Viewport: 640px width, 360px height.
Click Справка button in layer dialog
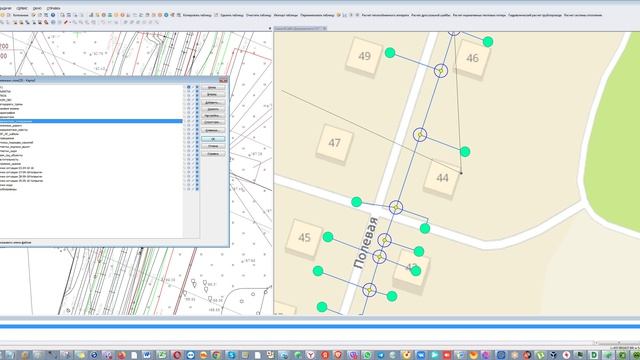(213, 154)
